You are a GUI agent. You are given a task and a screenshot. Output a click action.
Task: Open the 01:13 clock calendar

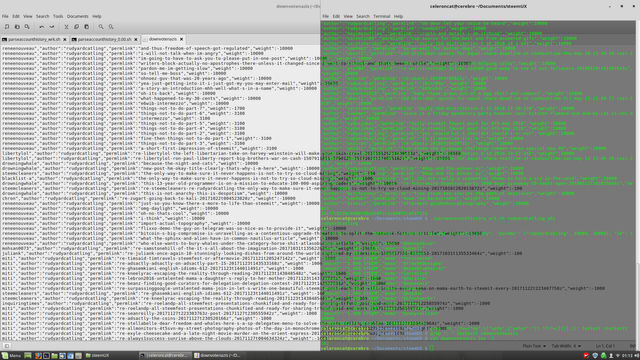tap(627, 356)
